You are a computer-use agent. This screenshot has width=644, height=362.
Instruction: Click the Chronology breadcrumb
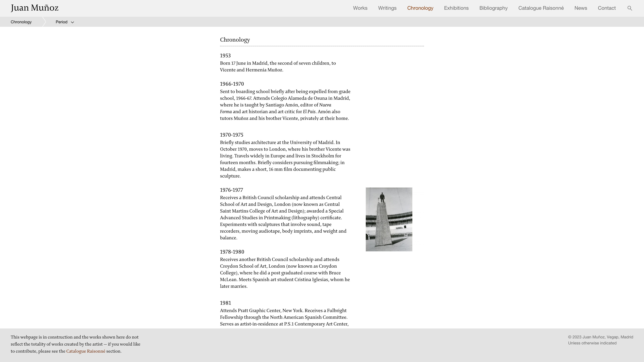click(21, 22)
